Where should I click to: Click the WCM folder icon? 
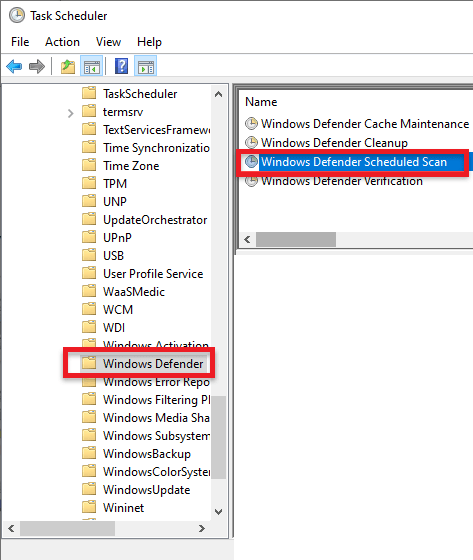click(89, 309)
